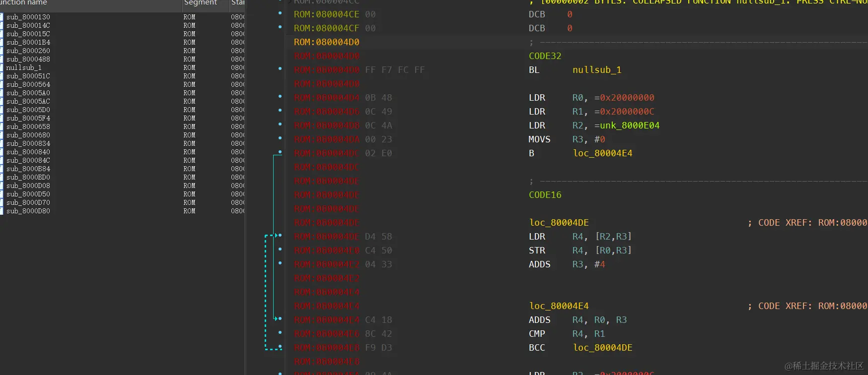Image resolution: width=868 pixels, height=375 pixels.
Task: Select function sub_8000658
Action: coord(28,126)
